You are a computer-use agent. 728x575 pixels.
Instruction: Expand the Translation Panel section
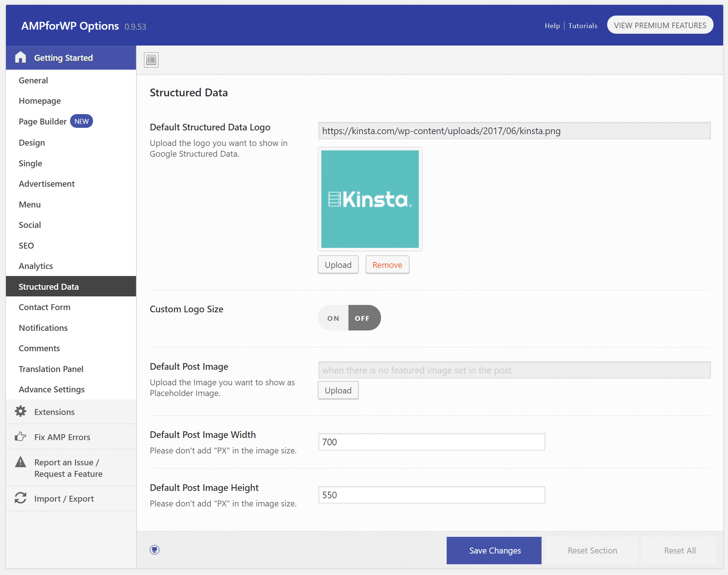(51, 368)
